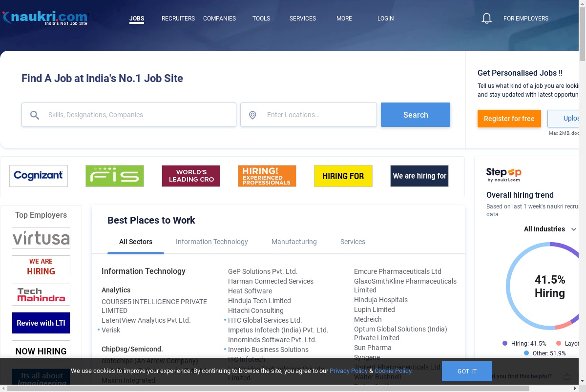Click the Virtusa employer logo
This screenshot has height=392, width=586.
(x=41, y=238)
